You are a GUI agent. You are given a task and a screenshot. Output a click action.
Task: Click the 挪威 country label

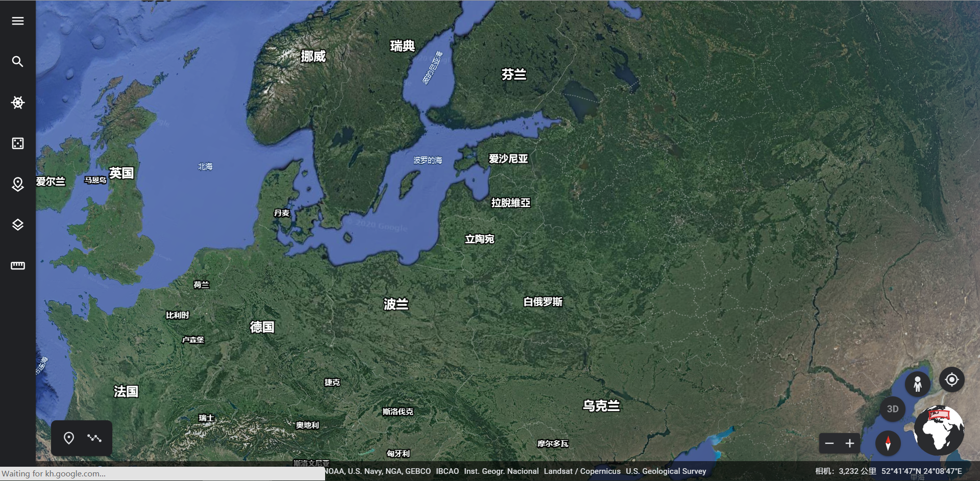click(x=313, y=56)
